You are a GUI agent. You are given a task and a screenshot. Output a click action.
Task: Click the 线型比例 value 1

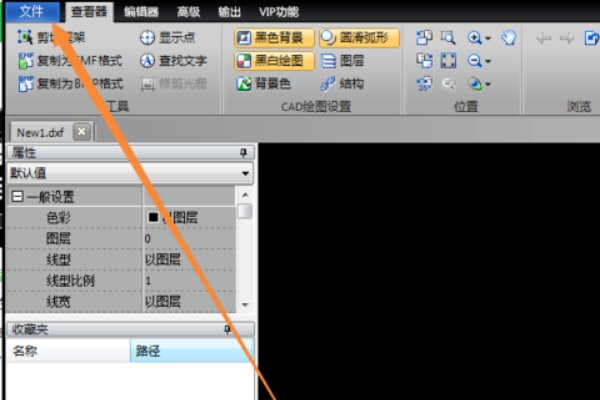(x=148, y=281)
